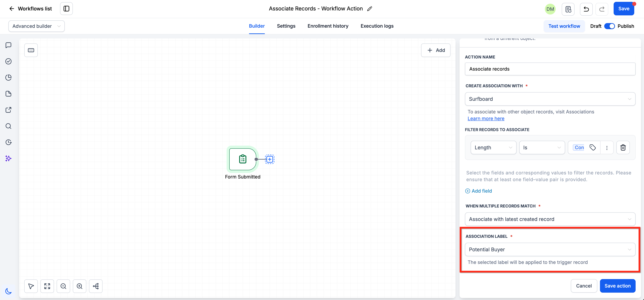The height and width of the screenshot is (300, 644).
Task: Delete the Length filter row
Action: (x=623, y=147)
